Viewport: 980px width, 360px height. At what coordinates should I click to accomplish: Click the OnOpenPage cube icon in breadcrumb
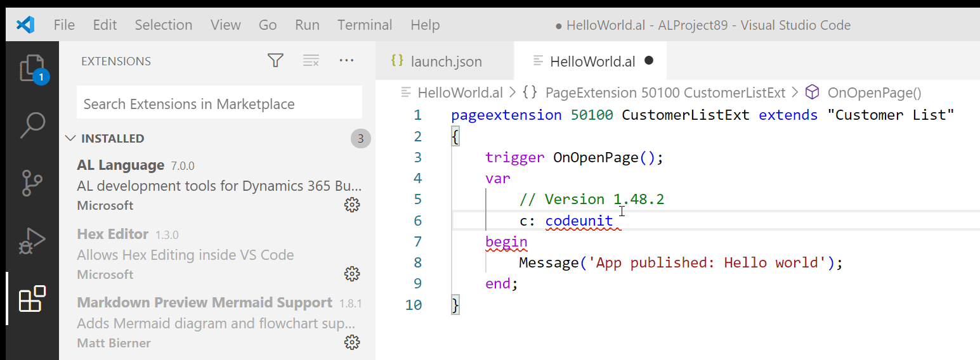(x=812, y=93)
